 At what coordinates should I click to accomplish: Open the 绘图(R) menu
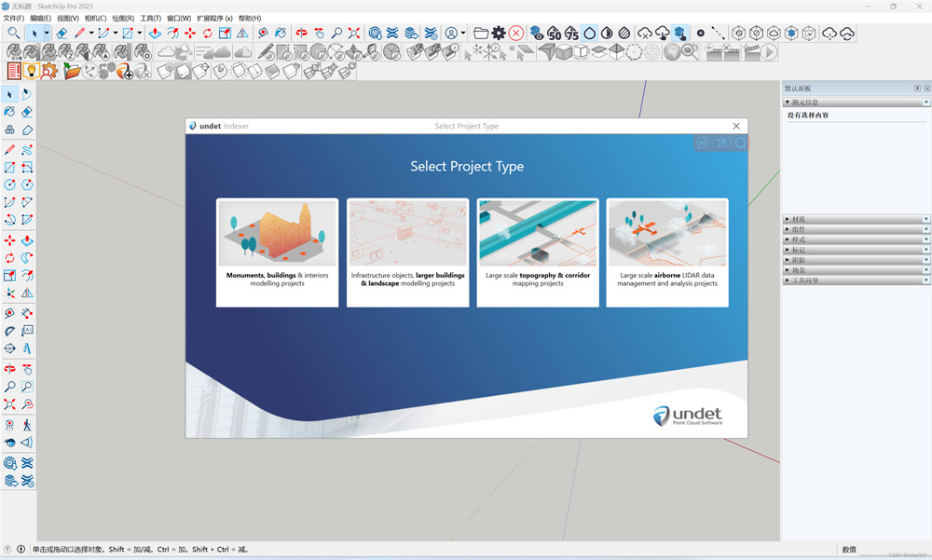123,19
